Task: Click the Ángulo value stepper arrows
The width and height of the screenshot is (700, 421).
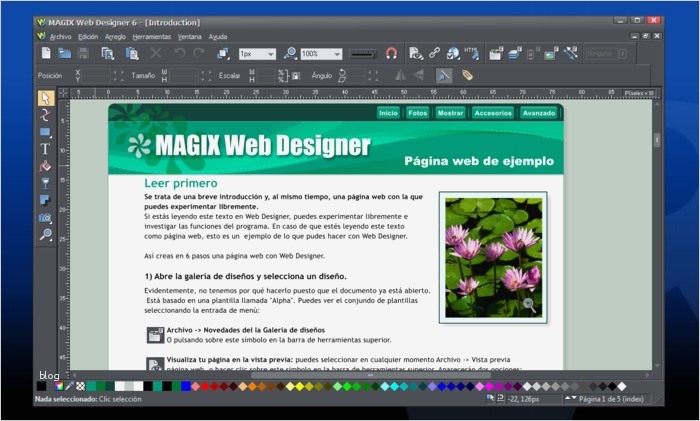Action: click(x=373, y=75)
